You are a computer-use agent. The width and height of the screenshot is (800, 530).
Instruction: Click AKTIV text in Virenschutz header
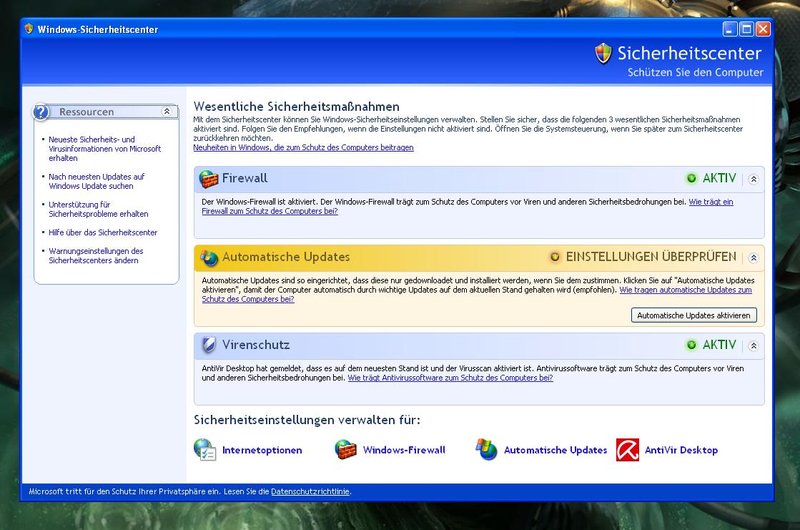(x=719, y=345)
